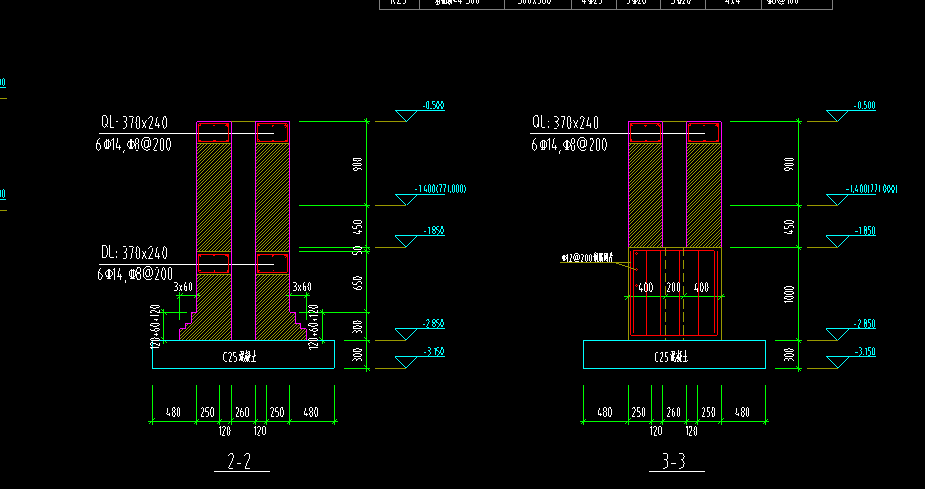Select "-2.850" elevation in section 3-3
This screenshot has height=489, width=925.
864,324
